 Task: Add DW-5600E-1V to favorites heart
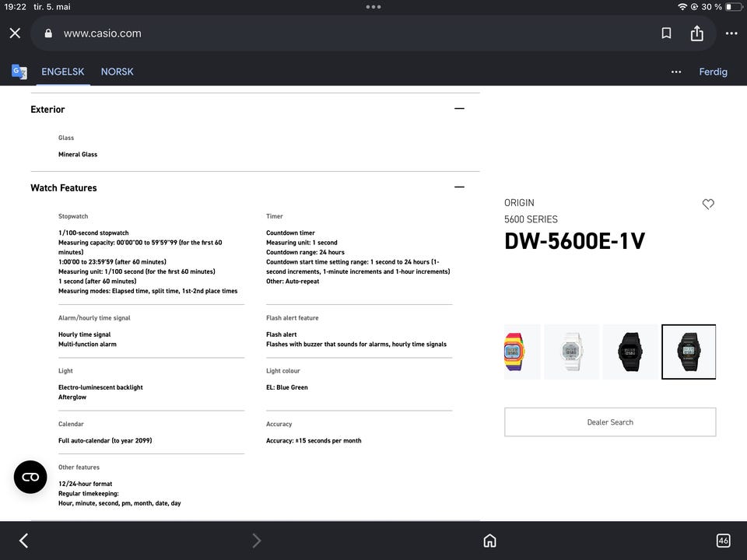tap(708, 204)
